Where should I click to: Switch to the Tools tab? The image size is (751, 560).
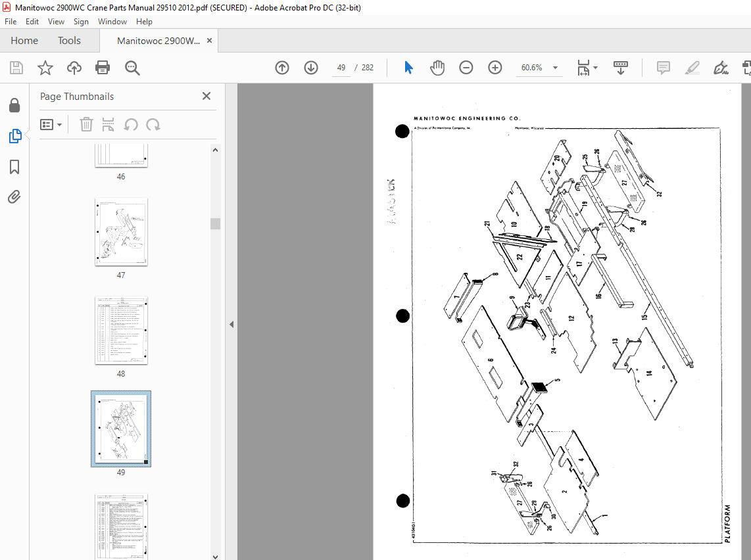click(70, 41)
